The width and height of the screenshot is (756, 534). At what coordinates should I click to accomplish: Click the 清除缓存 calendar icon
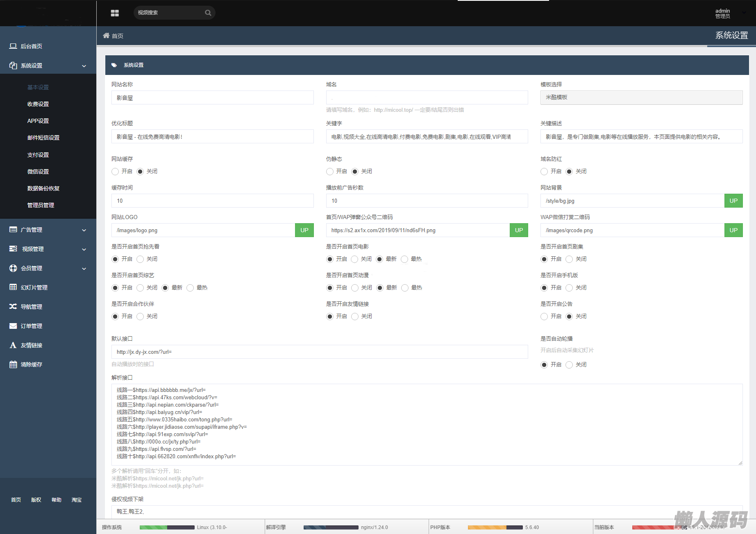[13, 364]
